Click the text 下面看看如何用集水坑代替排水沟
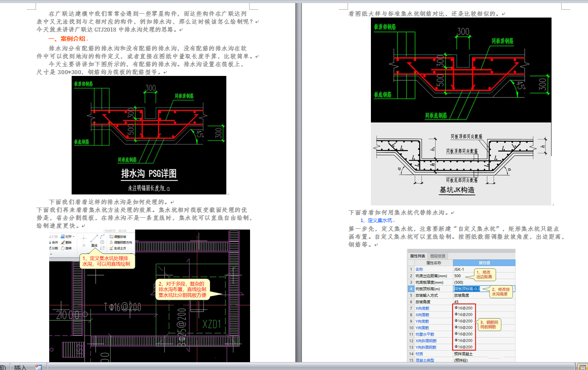 click(399, 213)
